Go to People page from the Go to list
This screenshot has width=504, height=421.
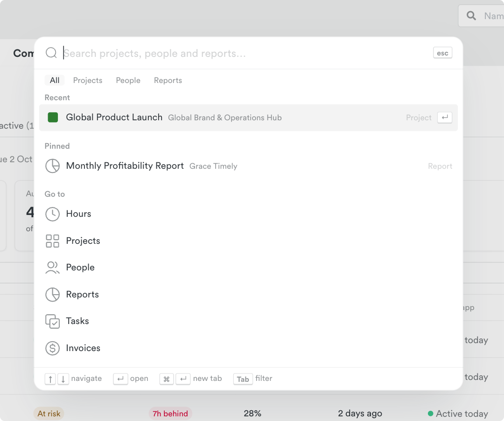point(248,268)
